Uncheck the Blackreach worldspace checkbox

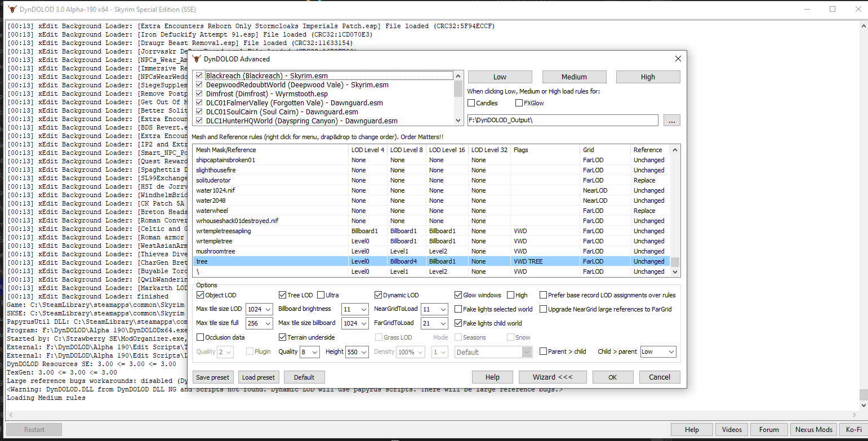199,75
